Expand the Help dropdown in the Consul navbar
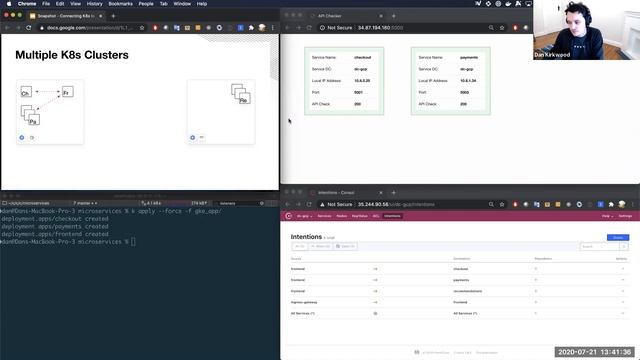The width and height of the screenshot is (640, 360). pyautogui.click(x=607, y=216)
